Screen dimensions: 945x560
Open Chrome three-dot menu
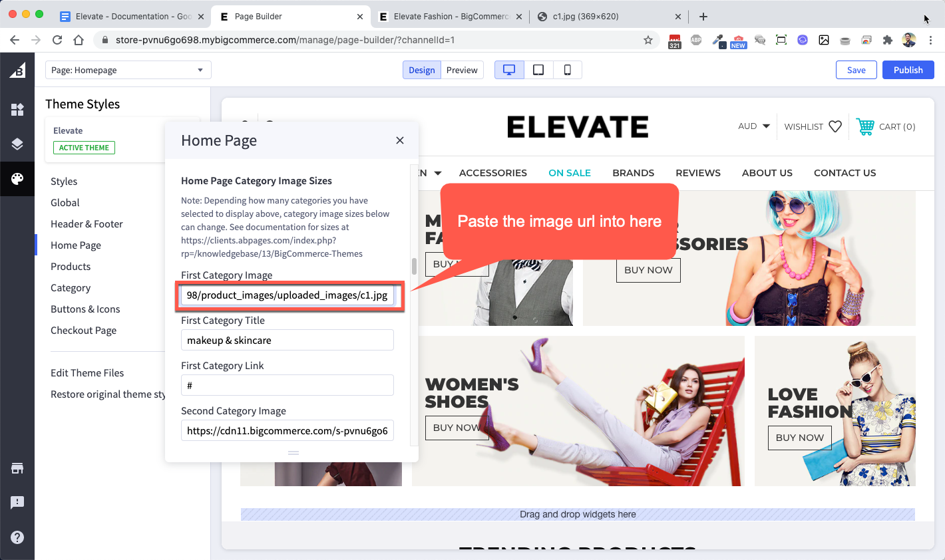[930, 40]
